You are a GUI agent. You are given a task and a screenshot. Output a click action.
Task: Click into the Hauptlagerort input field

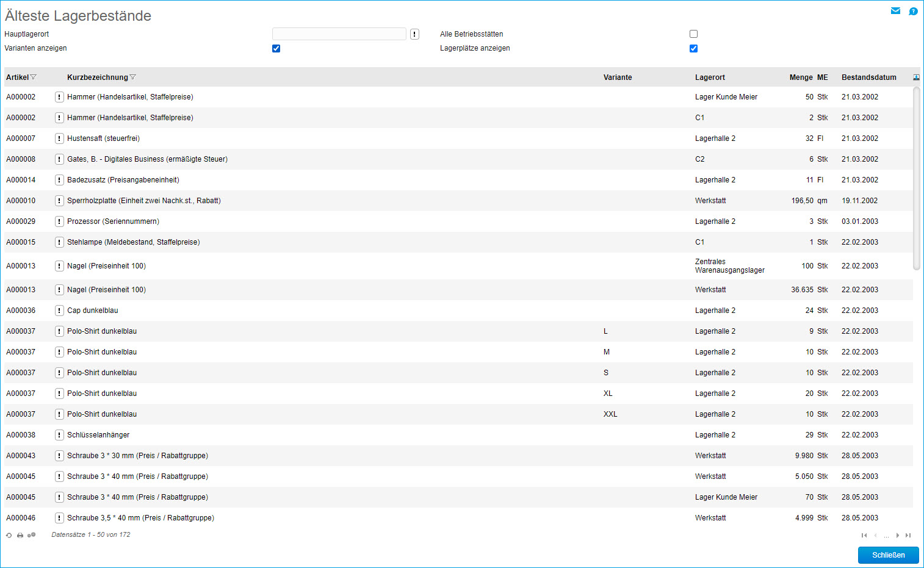coord(339,34)
